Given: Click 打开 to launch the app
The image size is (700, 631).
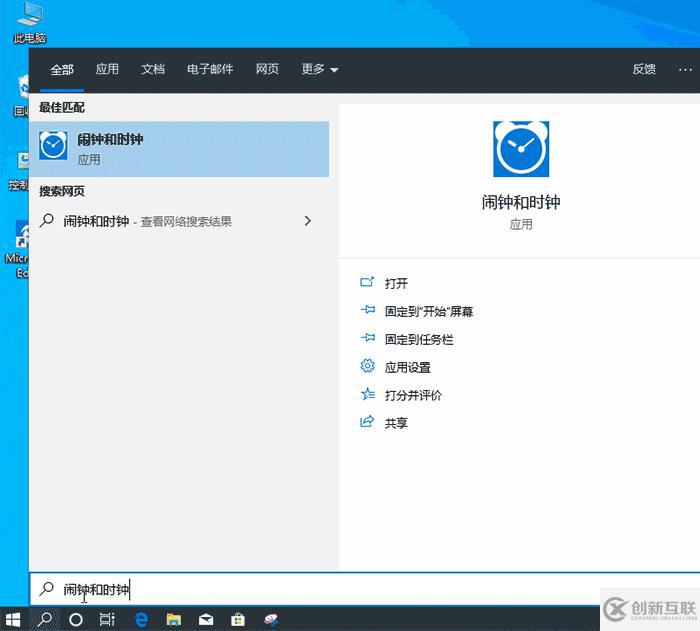Looking at the screenshot, I should 396,283.
